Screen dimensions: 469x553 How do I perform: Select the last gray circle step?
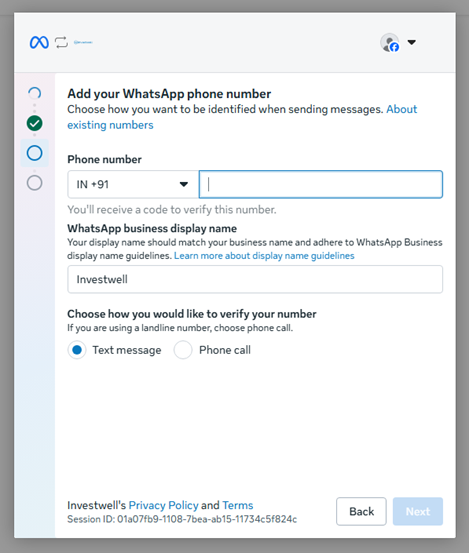pyautogui.click(x=35, y=183)
